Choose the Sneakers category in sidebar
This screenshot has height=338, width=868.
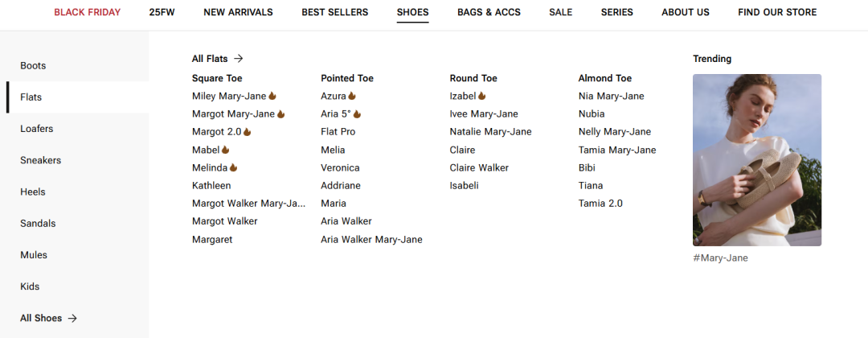[41, 160]
